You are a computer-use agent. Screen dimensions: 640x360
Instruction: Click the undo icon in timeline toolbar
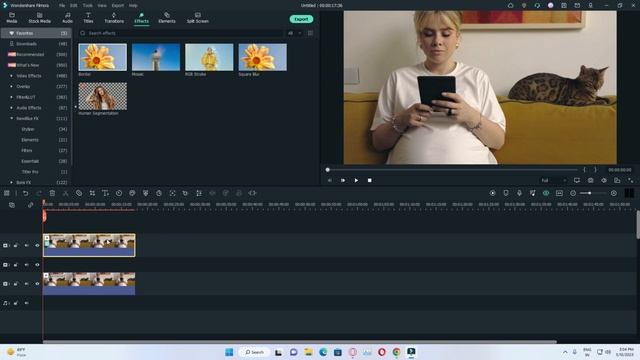tap(25, 193)
